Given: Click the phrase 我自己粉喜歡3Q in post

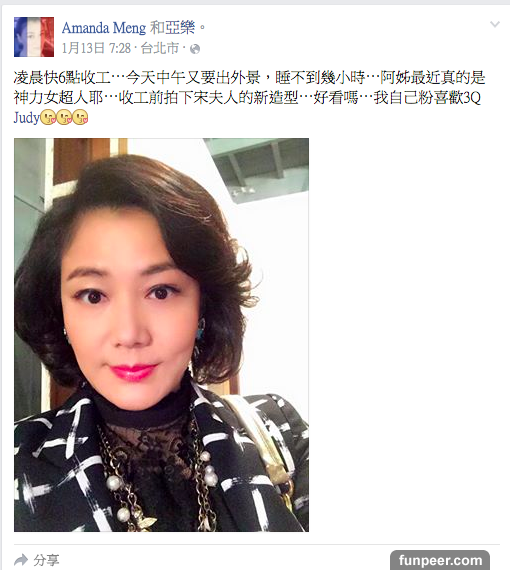Looking at the screenshot, I should (x=427, y=97).
